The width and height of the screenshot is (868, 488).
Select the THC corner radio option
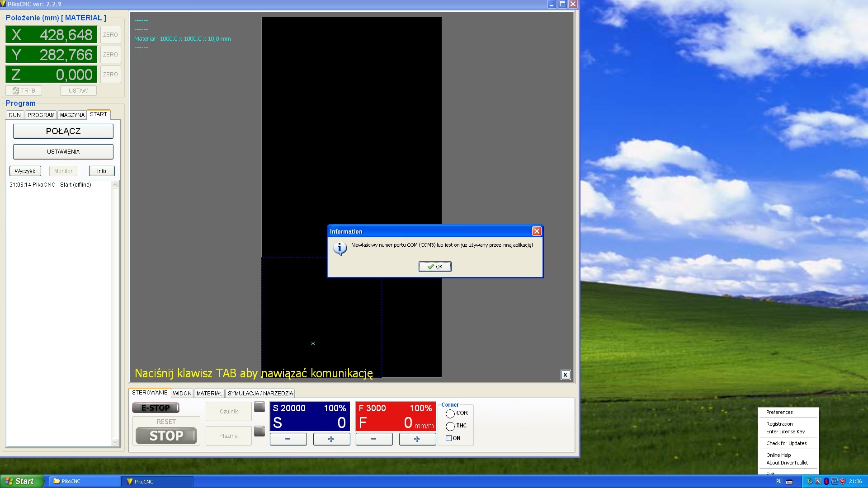coord(450,426)
